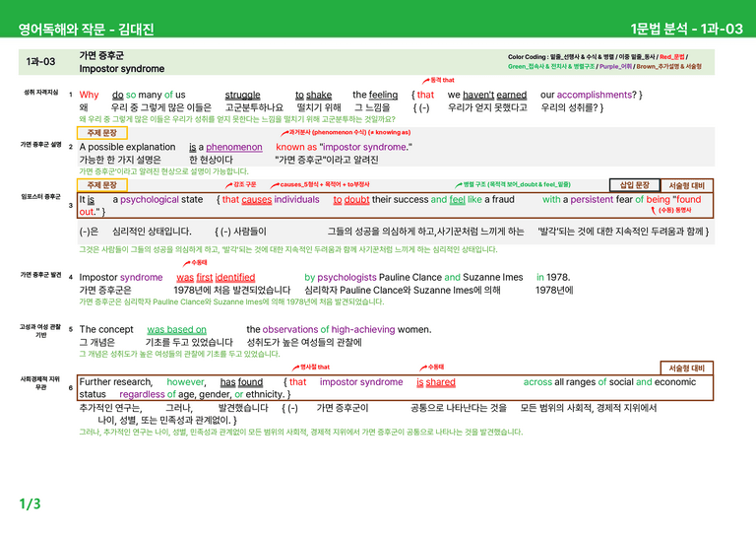756x535 pixels.
Task: Click the arrow beside causes_5형식 annotation
Action: 275,185
